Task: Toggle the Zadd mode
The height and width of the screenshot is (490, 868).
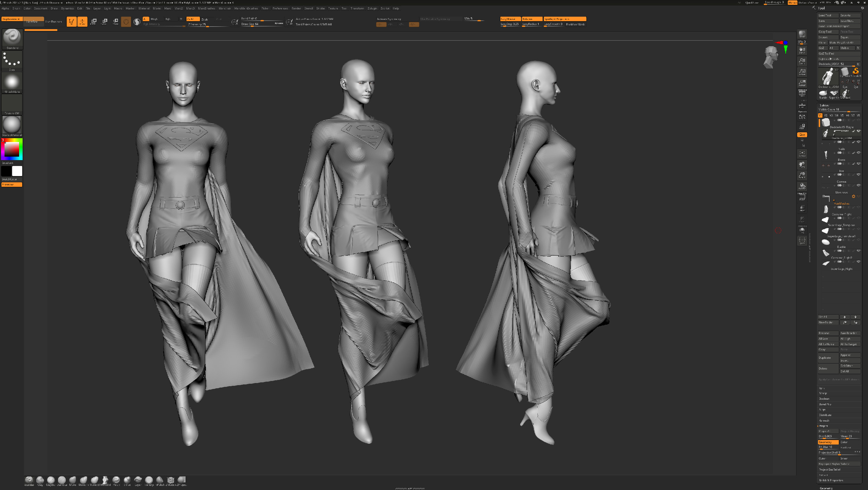Action: coord(193,19)
